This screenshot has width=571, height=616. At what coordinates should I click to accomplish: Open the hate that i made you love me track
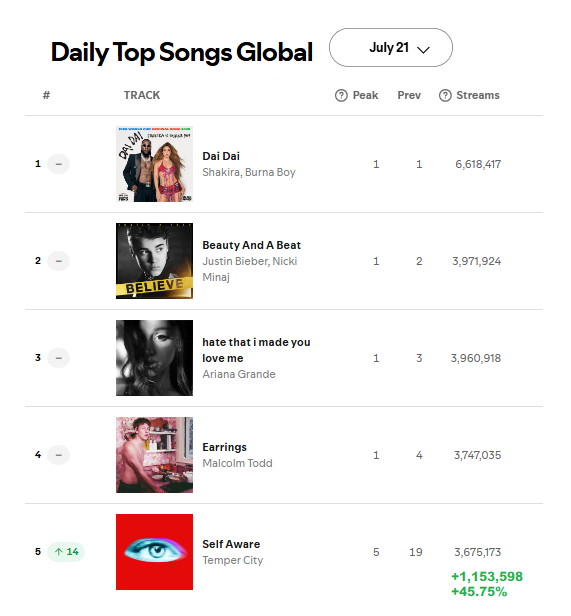click(256, 350)
